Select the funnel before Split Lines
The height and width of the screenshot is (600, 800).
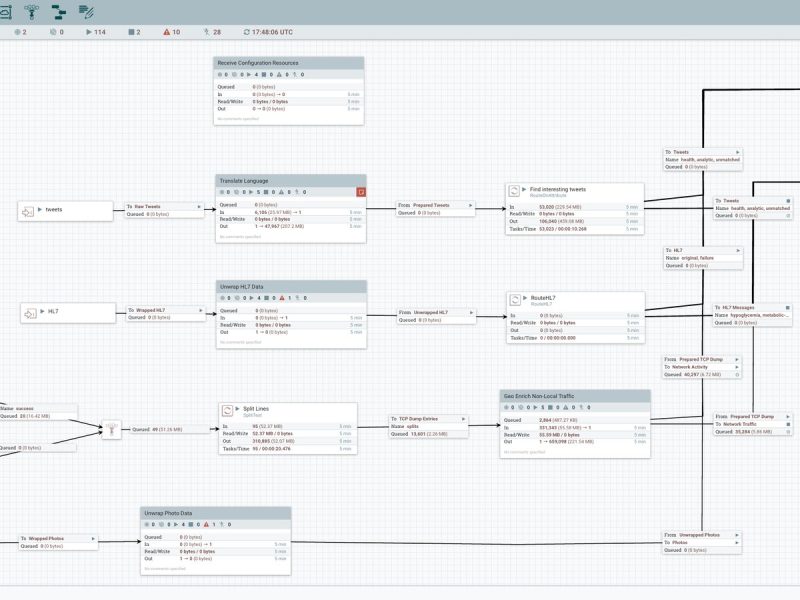click(112, 430)
